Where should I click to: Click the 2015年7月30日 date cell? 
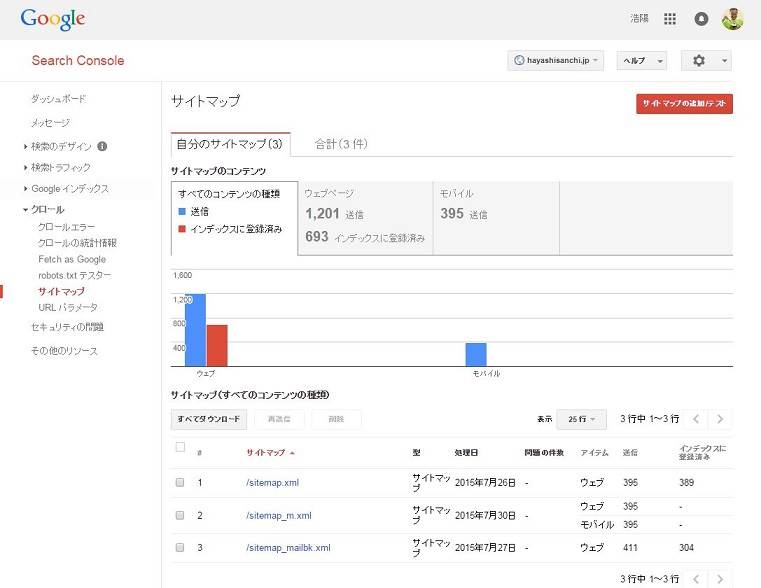485,515
